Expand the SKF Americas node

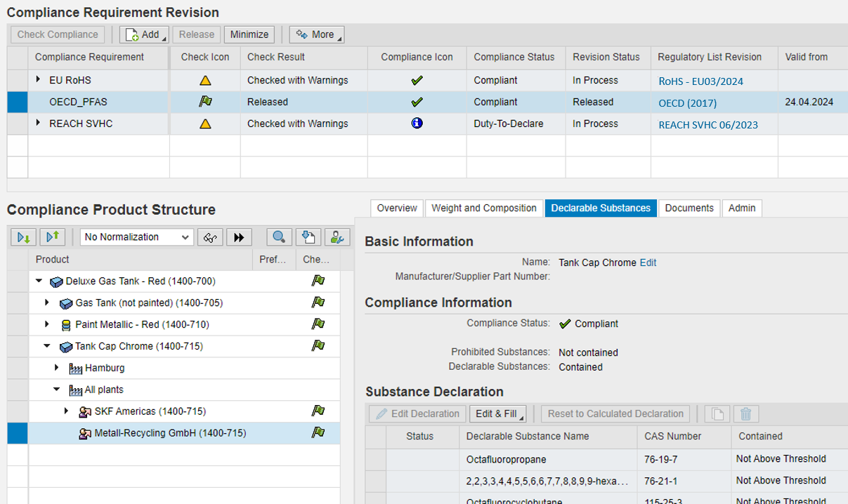(x=67, y=411)
